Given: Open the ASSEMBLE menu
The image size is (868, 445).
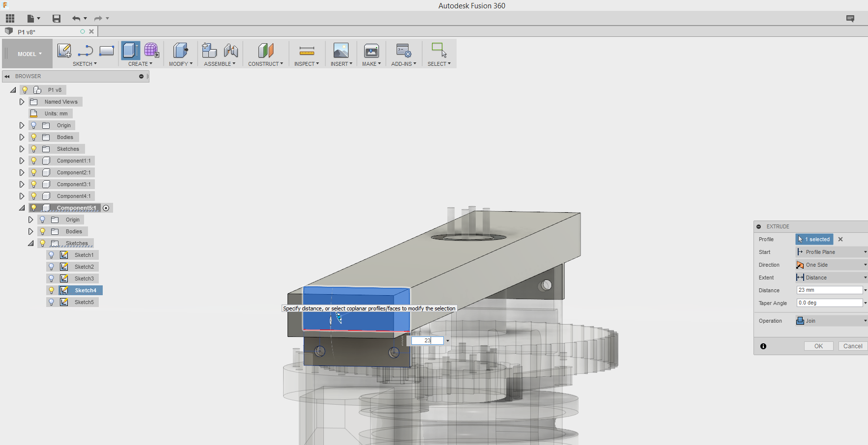Looking at the screenshot, I should coord(220,64).
